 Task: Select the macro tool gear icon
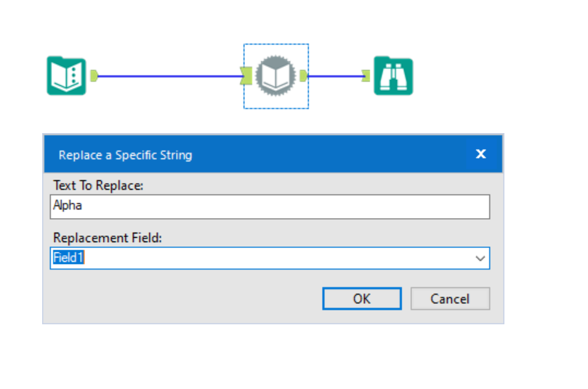pyautogui.click(x=275, y=76)
